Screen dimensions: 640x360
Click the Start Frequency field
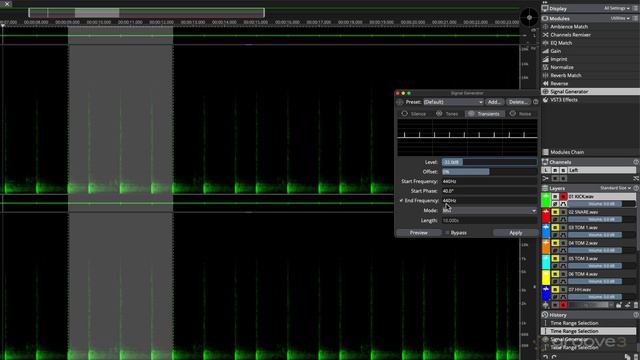[x=489, y=182]
